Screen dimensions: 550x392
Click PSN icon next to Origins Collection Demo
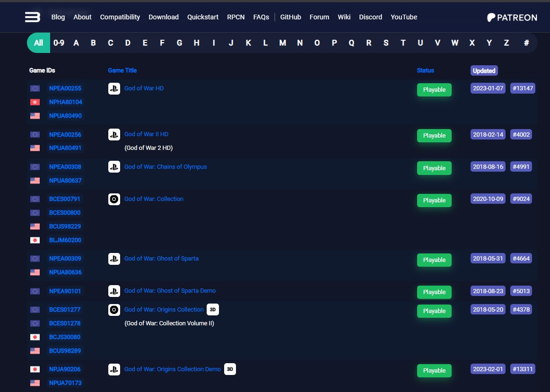coord(114,369)
